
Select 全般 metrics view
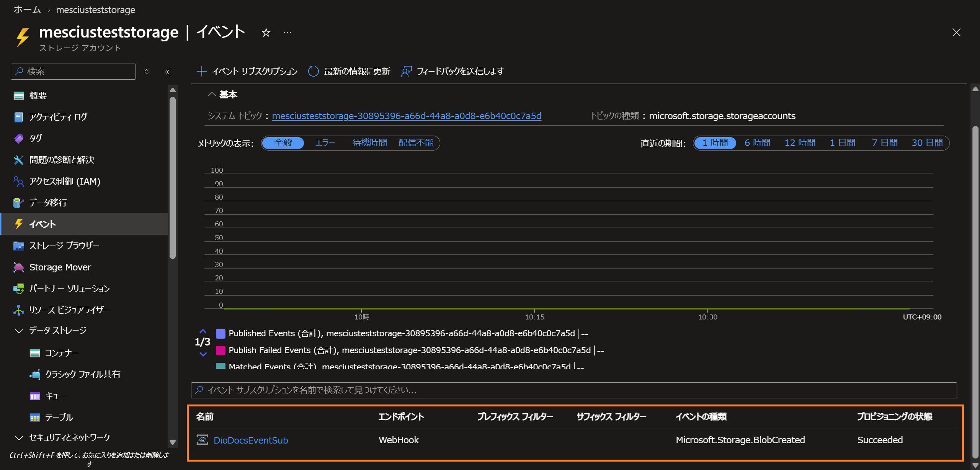click(x=283, y=143)
